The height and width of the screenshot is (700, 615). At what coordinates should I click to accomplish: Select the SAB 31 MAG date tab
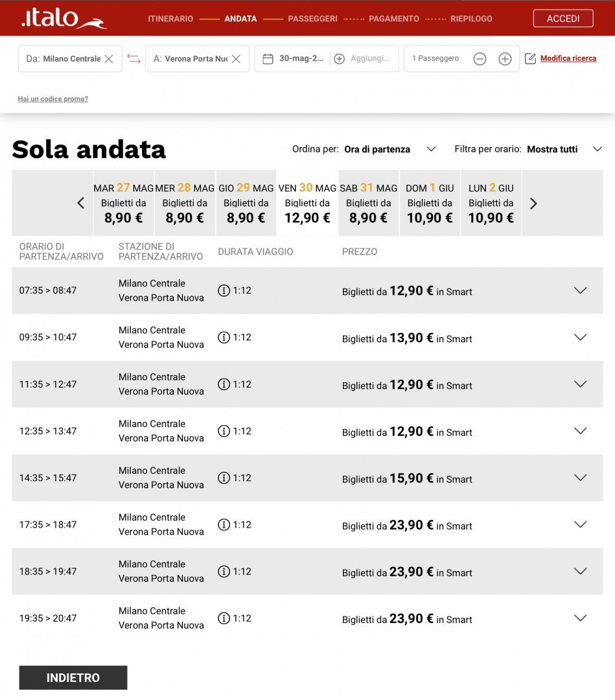368,203
